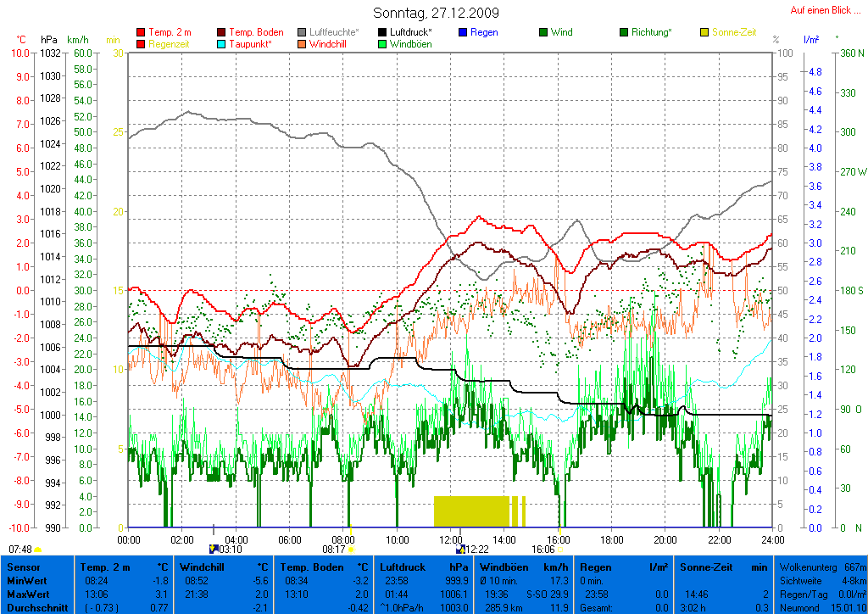This screenshot has height=614, width=868.
Task: Click the black Luftdruck legend square
Action: (383, 33)
